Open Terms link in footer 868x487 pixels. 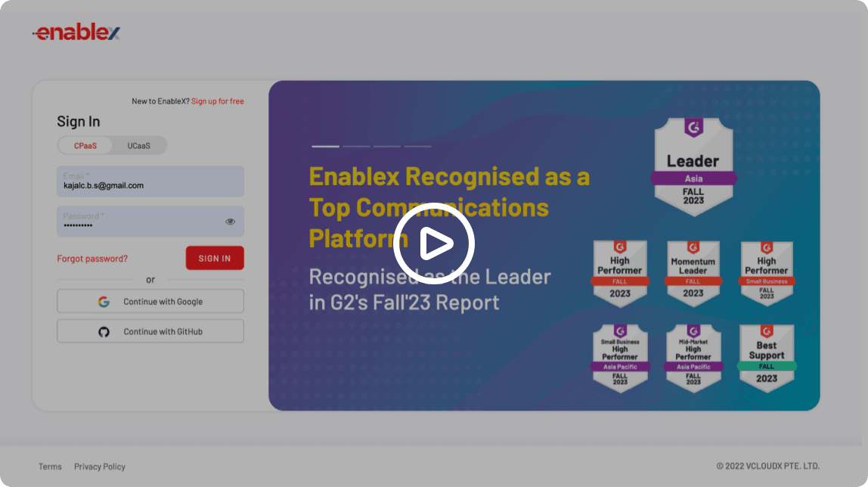[x=50, y=467]
